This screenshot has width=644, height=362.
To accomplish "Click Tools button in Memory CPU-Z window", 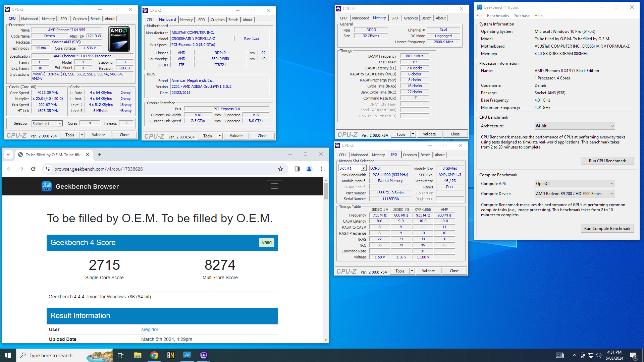I will pyautogui.click(x=401, y=134).
